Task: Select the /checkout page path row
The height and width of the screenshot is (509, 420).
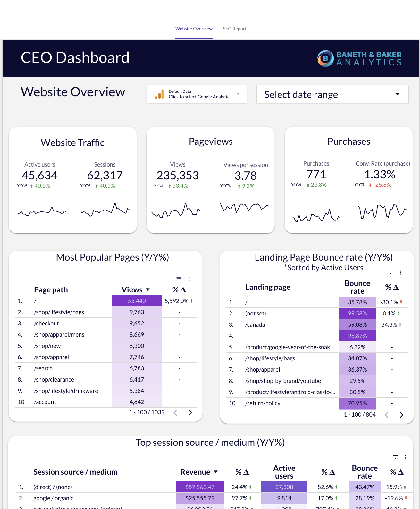Action: coord(106,324)
